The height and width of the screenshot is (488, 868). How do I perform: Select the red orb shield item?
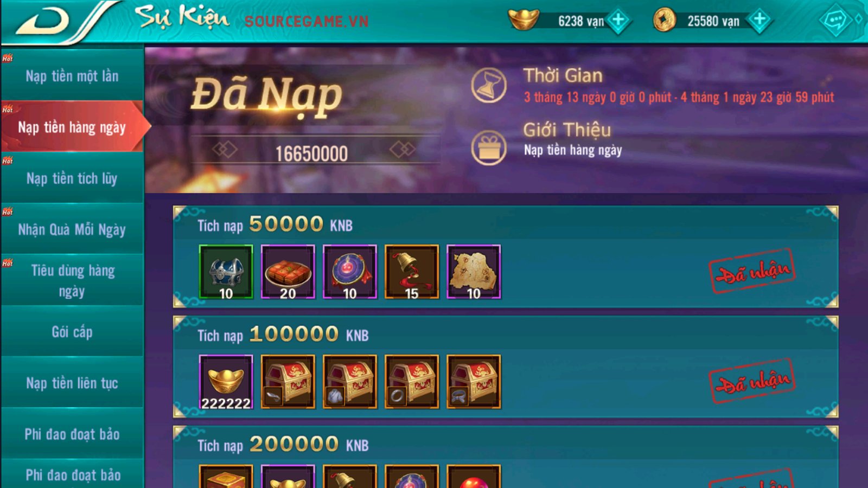(x=350, y=272)
